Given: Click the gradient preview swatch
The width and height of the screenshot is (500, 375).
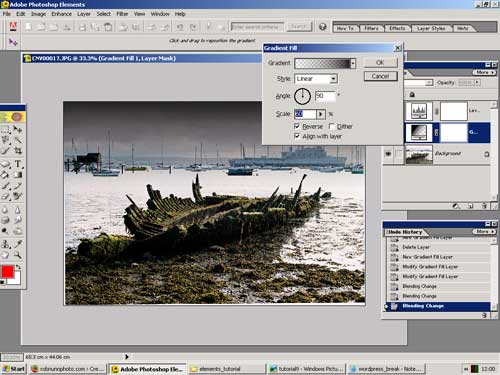Looking at the screenshot, I should pos(323,63).
